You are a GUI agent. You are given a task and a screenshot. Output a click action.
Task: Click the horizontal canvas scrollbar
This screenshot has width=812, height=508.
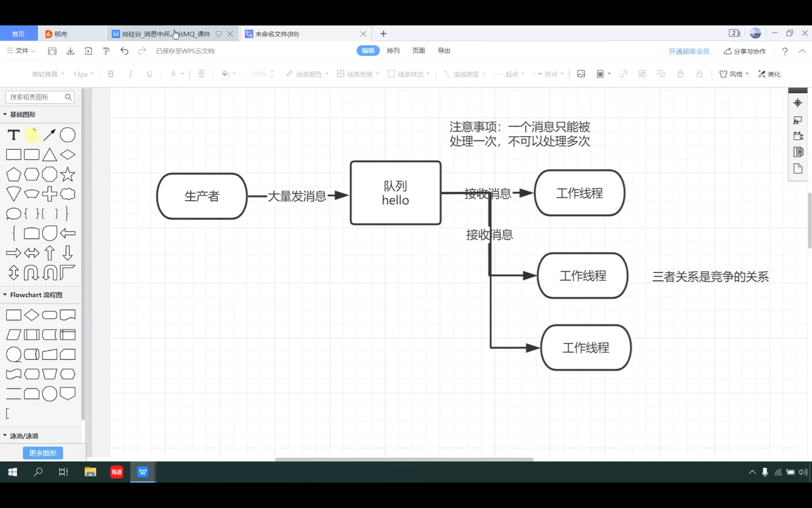pyautogui.click(x=404, y=459)
